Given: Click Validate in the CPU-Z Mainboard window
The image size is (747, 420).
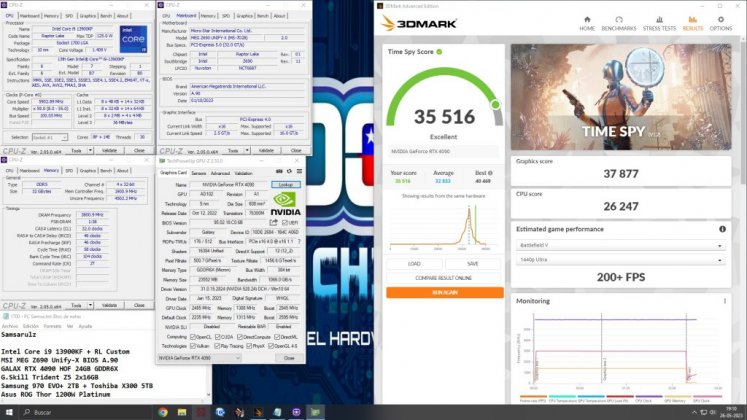Looking at the screenshot, I should pos(266,150).
